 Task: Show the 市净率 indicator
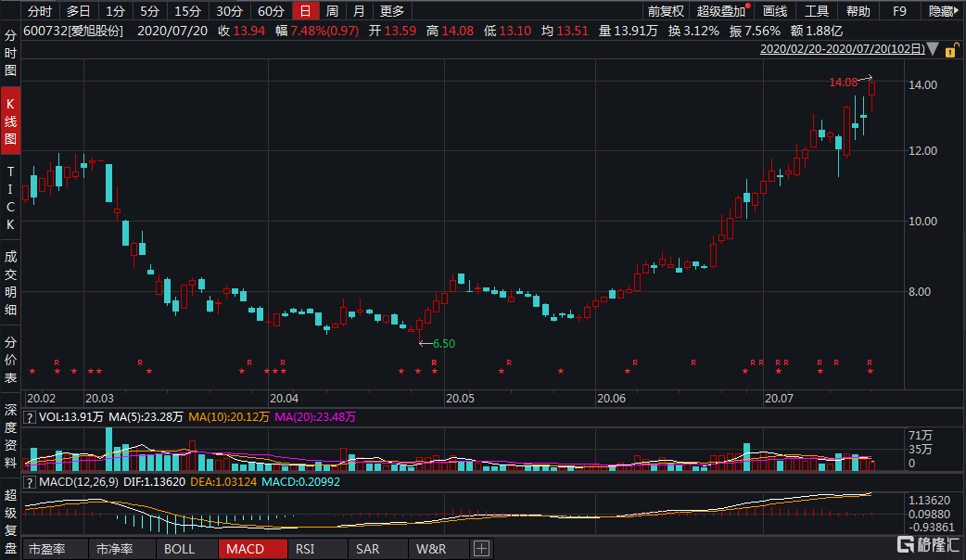click(x=115, y=549)
